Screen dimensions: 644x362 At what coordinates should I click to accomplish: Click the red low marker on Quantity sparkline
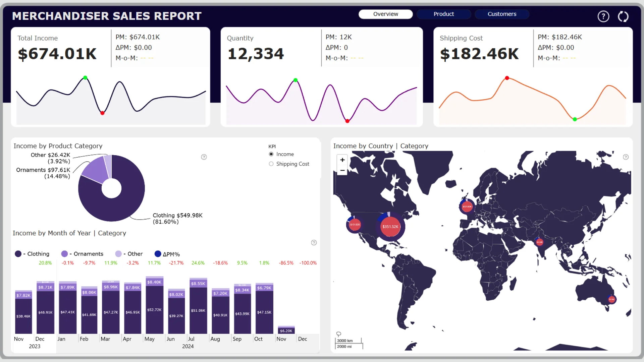(347, 121)
